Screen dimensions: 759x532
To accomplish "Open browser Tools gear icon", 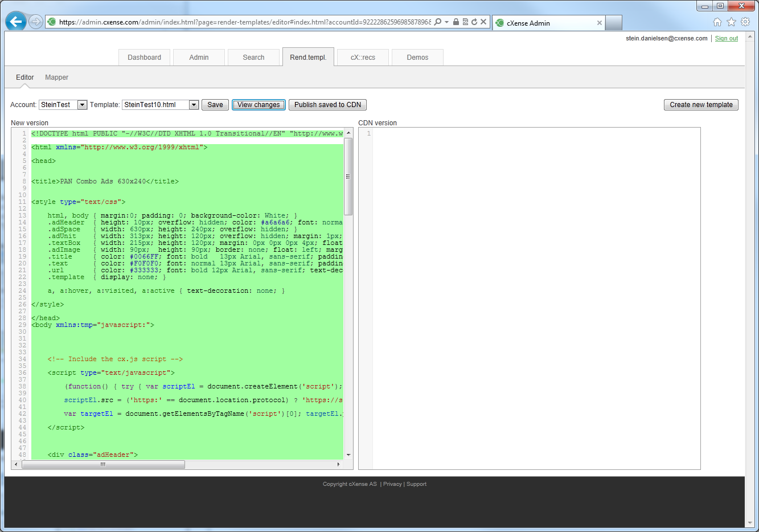I will (x=745, y=22).
